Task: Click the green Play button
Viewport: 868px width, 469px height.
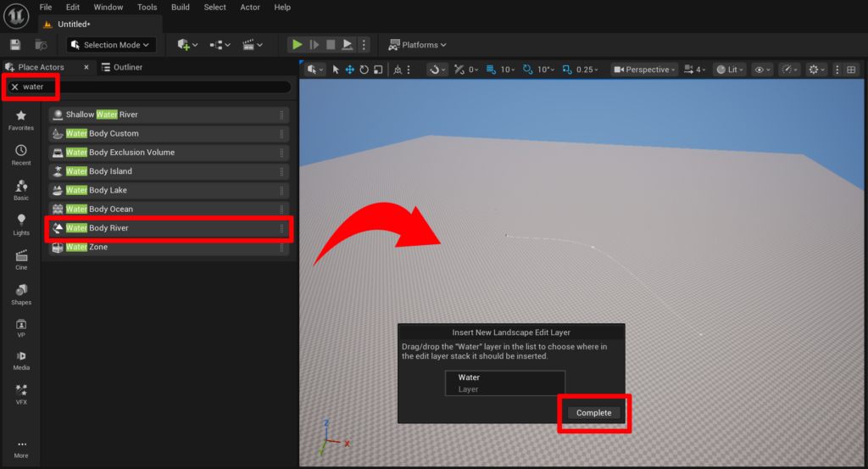Action: tap(297, 45)
